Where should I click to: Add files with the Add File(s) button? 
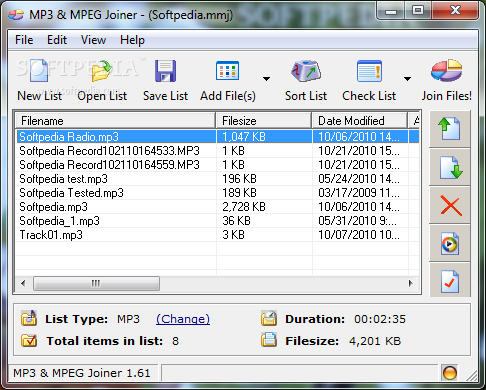[x=228, y=81]
